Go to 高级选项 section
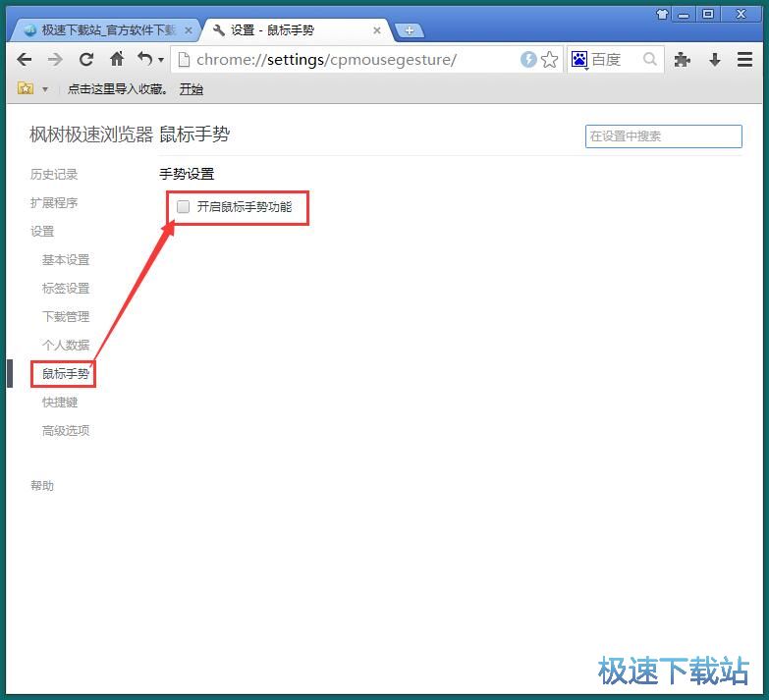The width and height of the screenshot is (769, 700). click(66, 430)
